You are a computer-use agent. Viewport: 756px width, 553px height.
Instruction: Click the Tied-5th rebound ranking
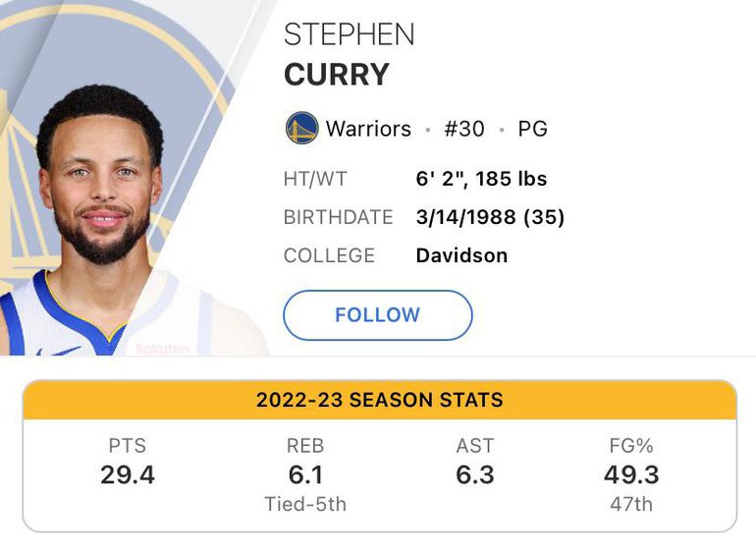point(305,505)
